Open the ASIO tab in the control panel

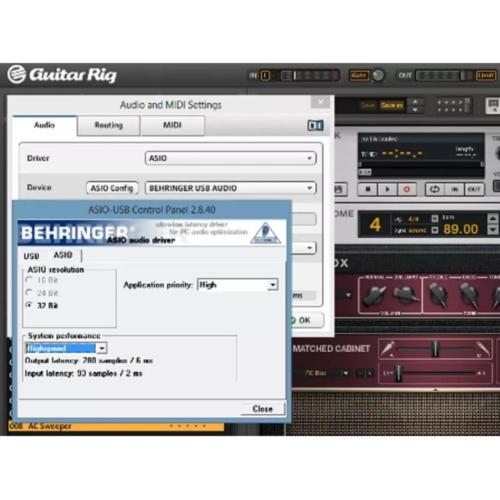pyautogui.click(x=63, y=255)
